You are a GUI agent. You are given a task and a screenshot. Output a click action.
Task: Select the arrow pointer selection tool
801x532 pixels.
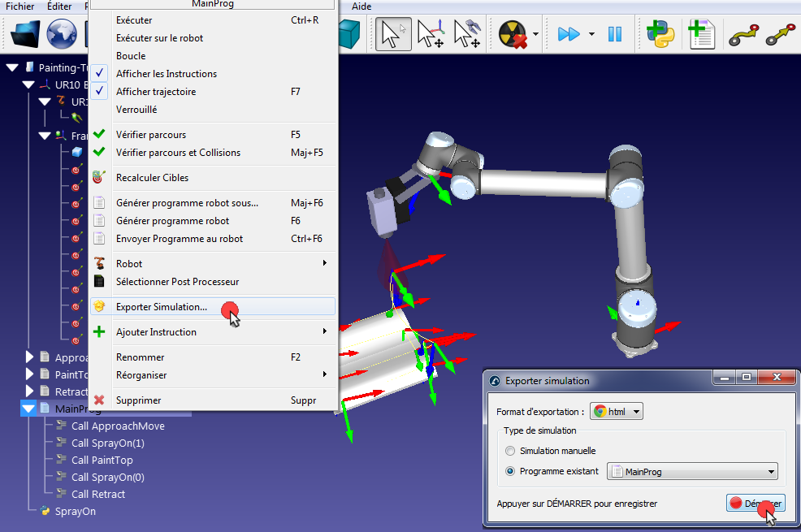click(x=393, y=34)
